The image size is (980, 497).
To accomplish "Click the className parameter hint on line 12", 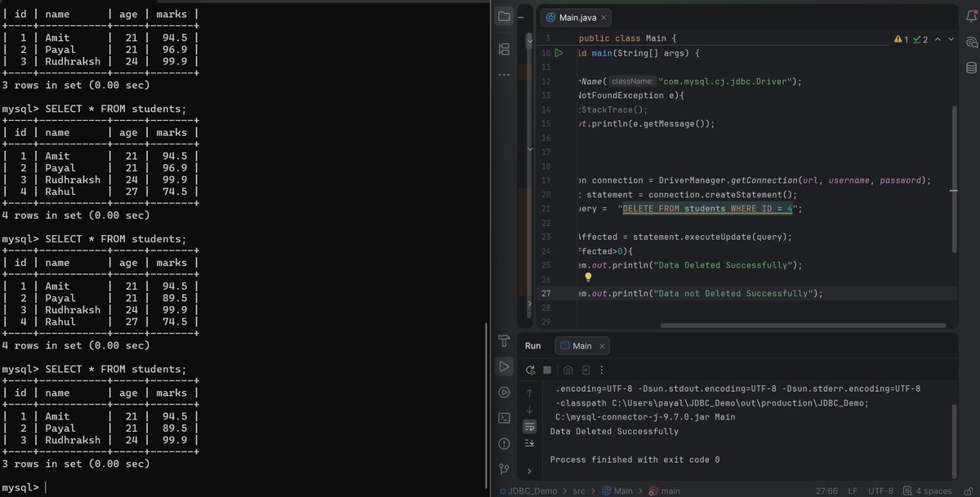I will [x=631, y=82].
